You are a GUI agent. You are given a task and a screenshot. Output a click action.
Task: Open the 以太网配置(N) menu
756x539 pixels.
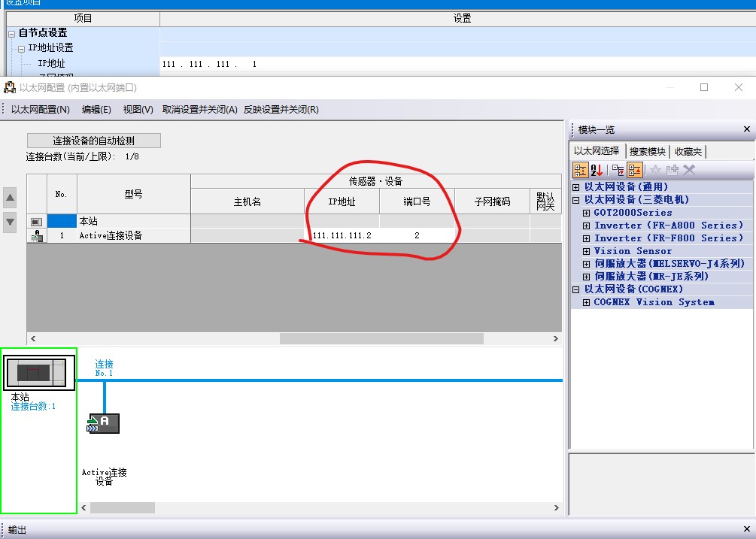40,110
